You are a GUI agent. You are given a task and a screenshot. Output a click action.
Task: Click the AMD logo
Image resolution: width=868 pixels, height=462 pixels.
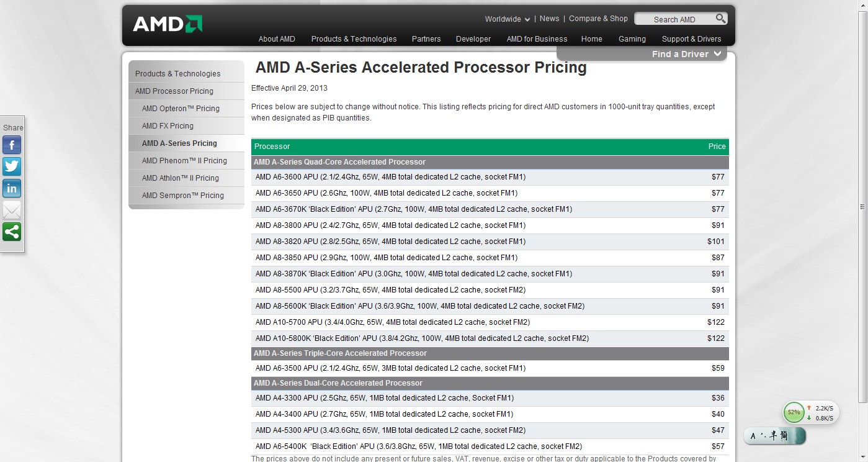(168, 24)
